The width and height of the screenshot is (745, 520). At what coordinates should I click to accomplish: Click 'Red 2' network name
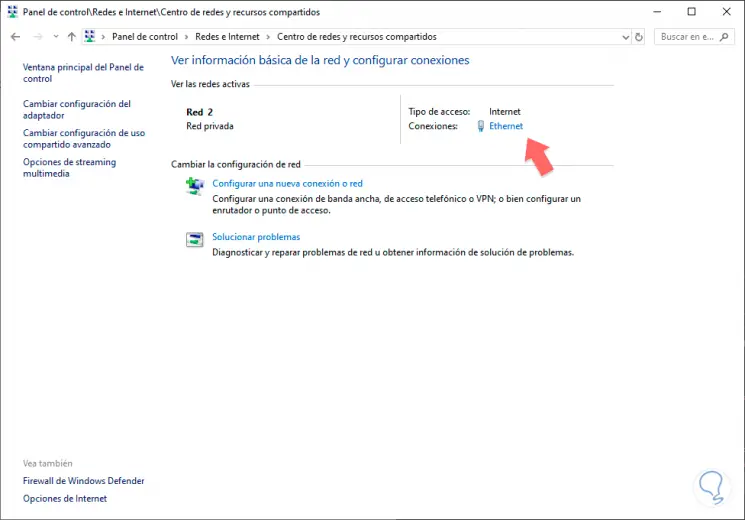200,112
